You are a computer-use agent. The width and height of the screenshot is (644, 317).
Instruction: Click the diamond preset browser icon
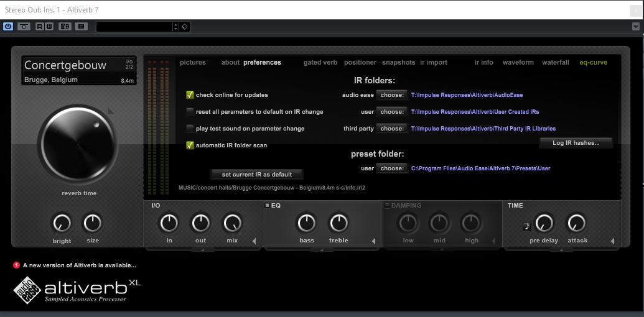point(184,27)
